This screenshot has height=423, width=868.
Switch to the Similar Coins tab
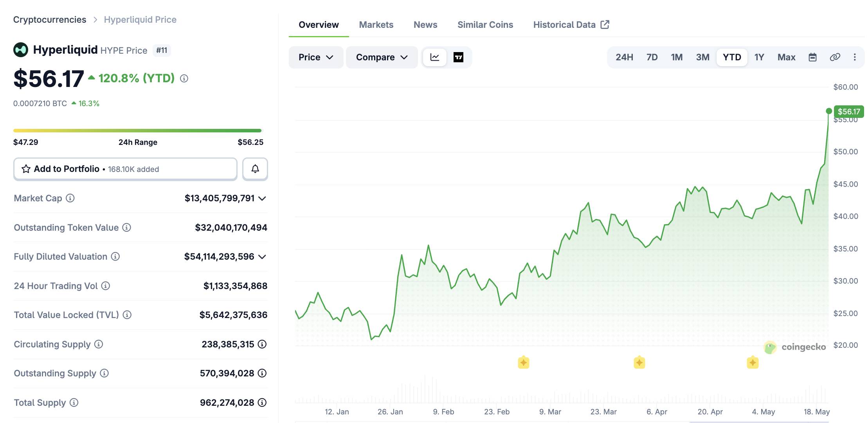(x=485, y=25)
